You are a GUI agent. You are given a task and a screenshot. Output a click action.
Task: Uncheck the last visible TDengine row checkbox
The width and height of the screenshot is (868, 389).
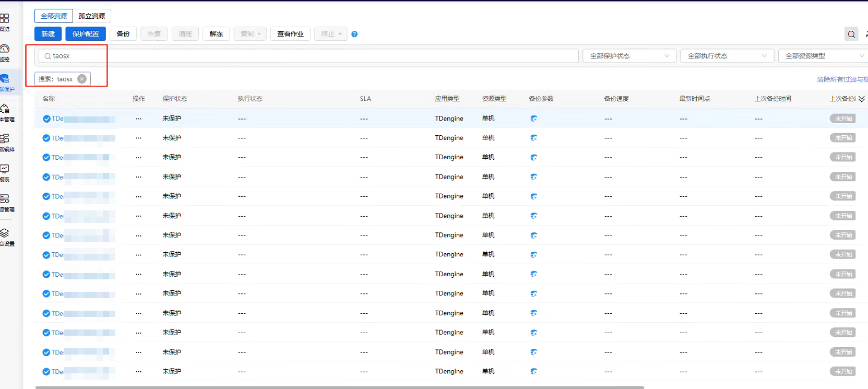click(x=46, y=372)
